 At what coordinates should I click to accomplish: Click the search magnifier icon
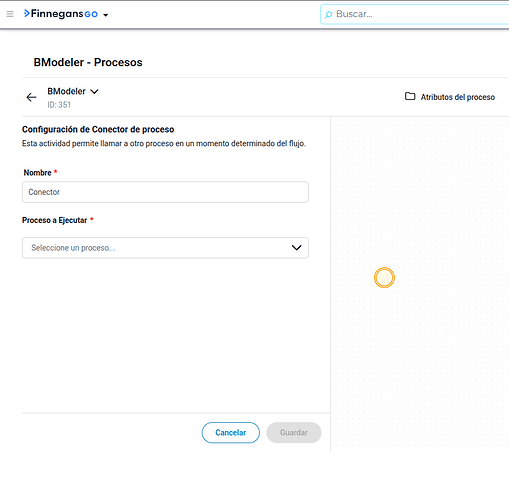tap(328, 14)
